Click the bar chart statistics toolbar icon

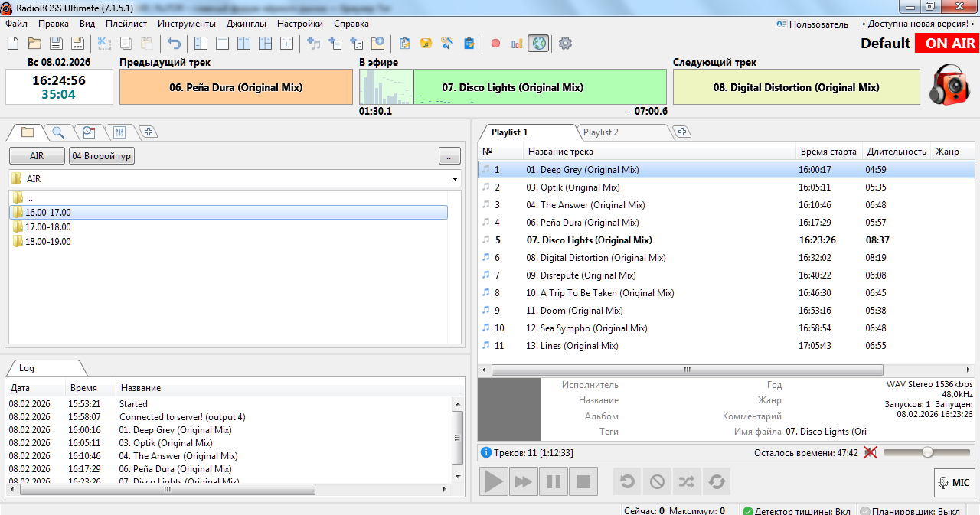pyautogui.click(x=517, y=44)
